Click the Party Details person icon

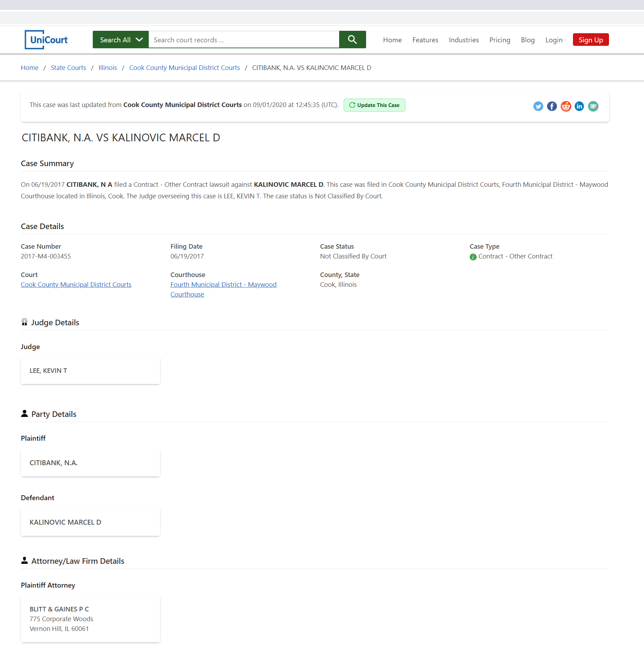click(x=24, y=413)
